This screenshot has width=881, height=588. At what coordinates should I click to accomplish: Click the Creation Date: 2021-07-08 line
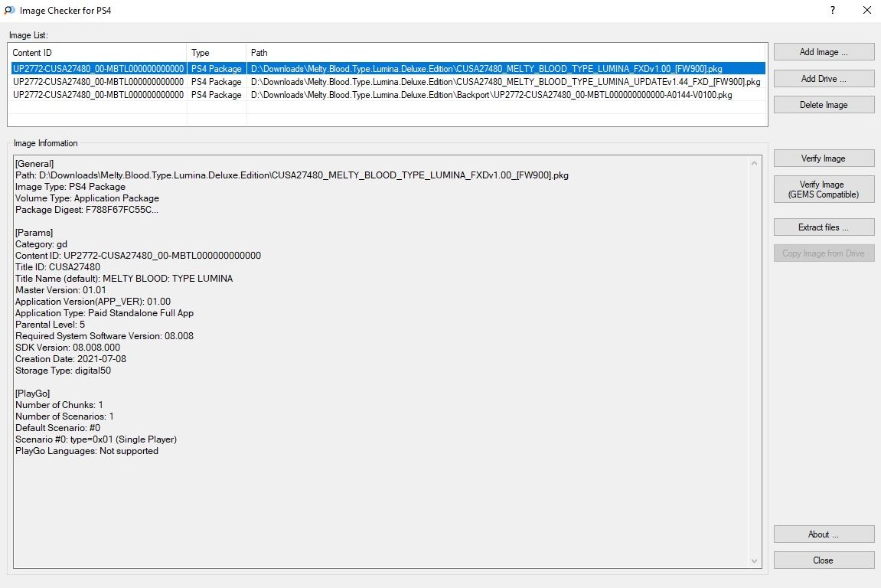70,358
